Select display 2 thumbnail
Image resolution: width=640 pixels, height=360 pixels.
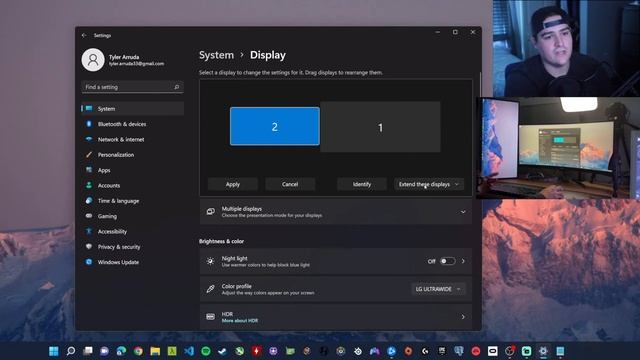coord(275,127)
